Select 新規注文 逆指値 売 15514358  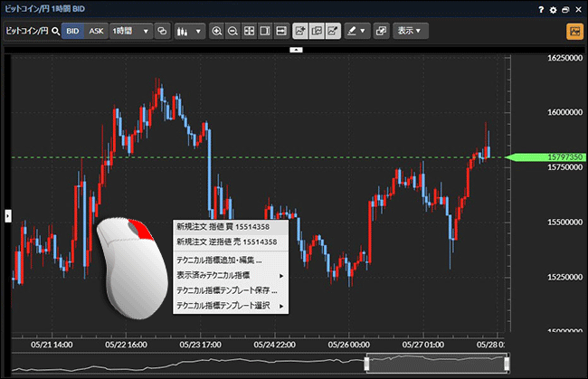tap(226, 242)
